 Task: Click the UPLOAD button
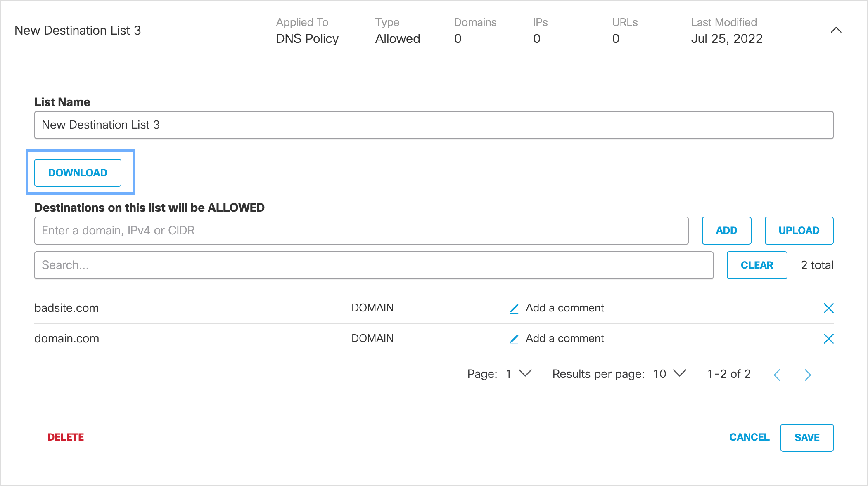[799, 231]
